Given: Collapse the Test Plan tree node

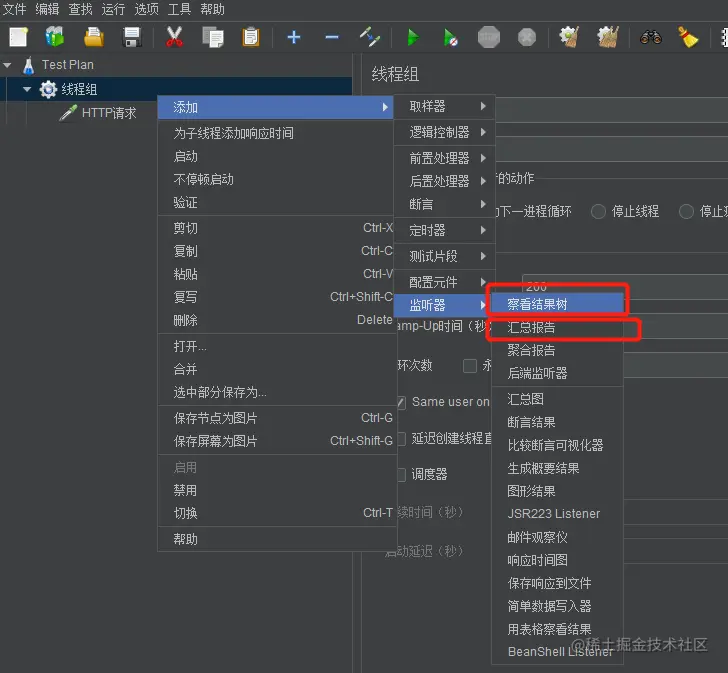Looking at the screenshot, I should [x=7, y=65].
